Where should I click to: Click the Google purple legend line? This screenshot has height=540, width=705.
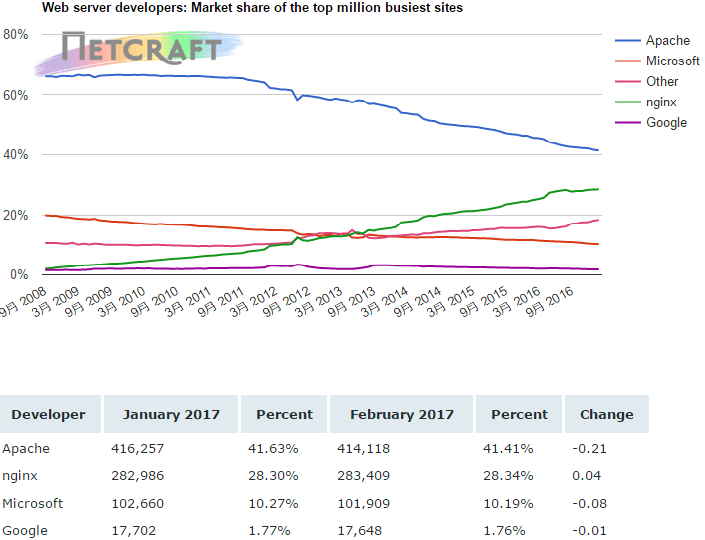(x=627, y=123)
